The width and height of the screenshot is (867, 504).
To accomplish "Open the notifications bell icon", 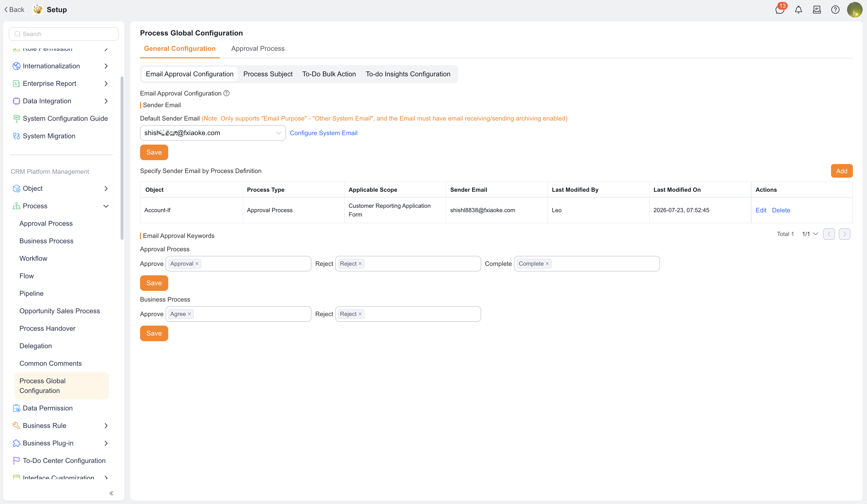I will [798, 10].
